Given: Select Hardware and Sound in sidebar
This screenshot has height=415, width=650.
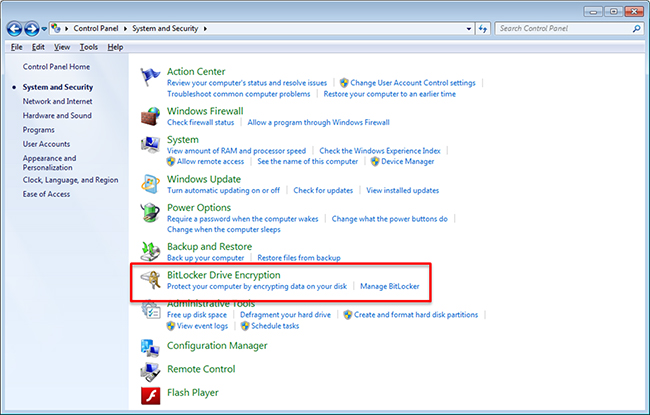Looking at the screenshot, I should click(x=57, y=115).
